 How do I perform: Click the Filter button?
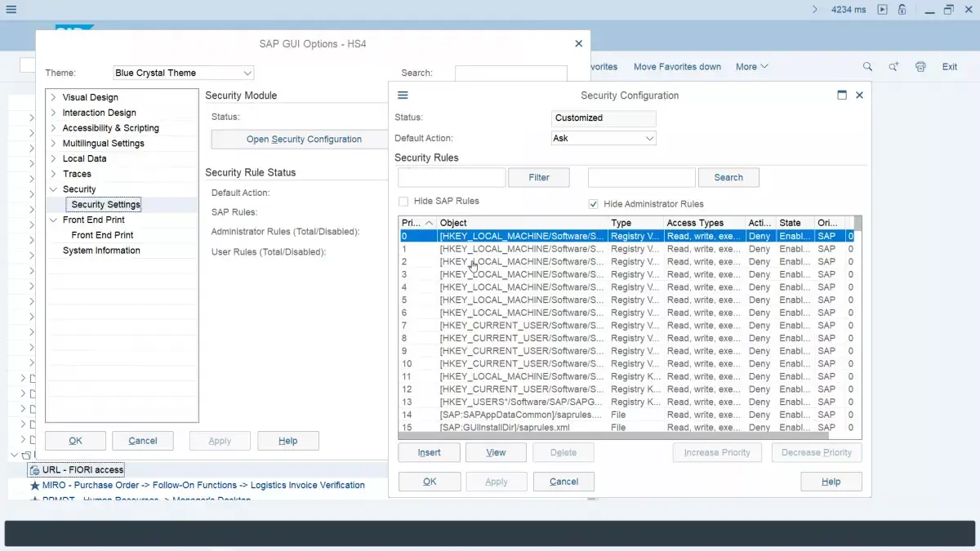point(539,177)
